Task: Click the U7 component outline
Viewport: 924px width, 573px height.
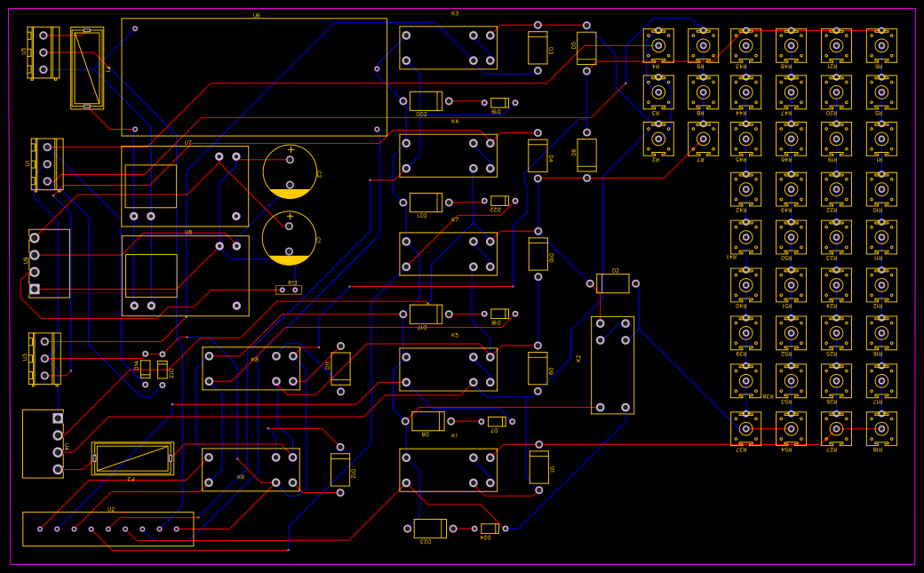Action: coord(185,186)
